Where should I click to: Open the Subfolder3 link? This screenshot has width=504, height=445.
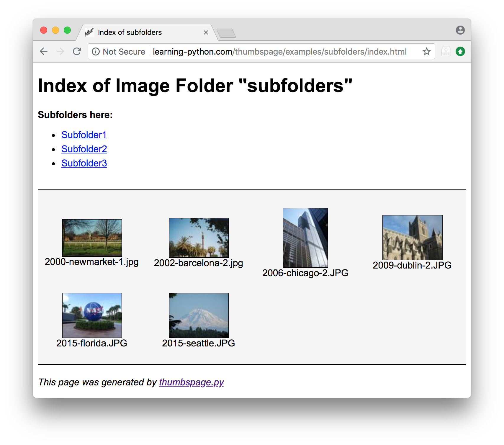pos(84,163)
